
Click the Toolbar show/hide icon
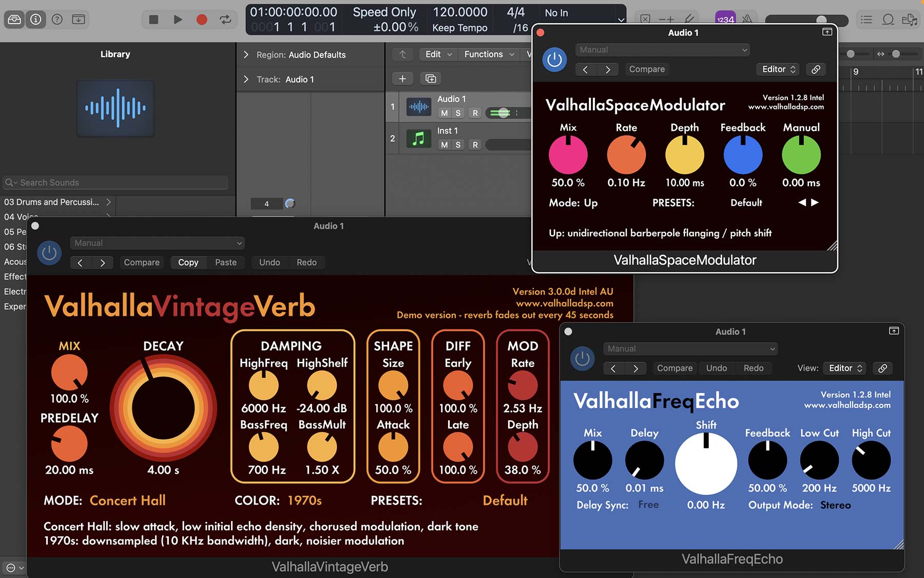pyautogui.click(x=79, y=20)
